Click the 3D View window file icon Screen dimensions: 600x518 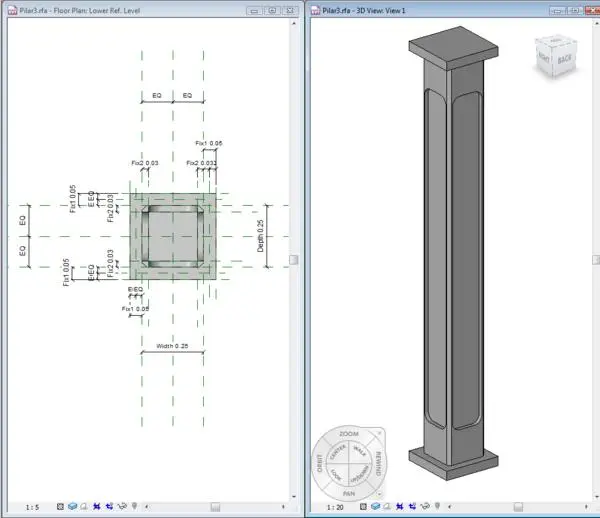315,10
